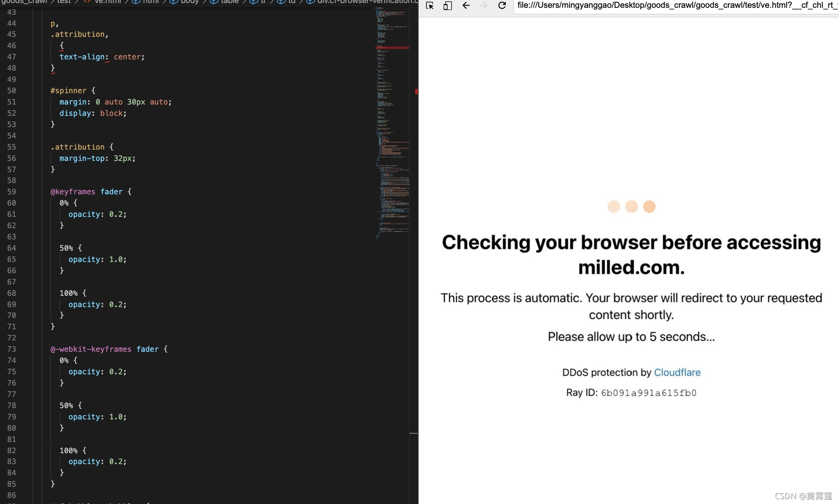Click the red error marker in scrollbar
The image size is (839, 504).
pyautogui.click(x=416, y=92)
